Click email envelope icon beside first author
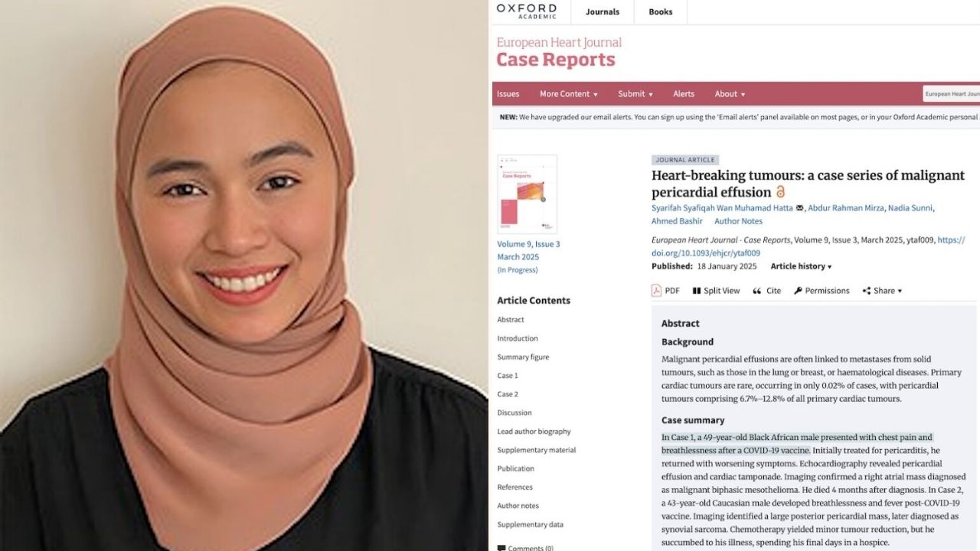Image resolution: width=980 pixels, height=551 pixels. point(799,208)
